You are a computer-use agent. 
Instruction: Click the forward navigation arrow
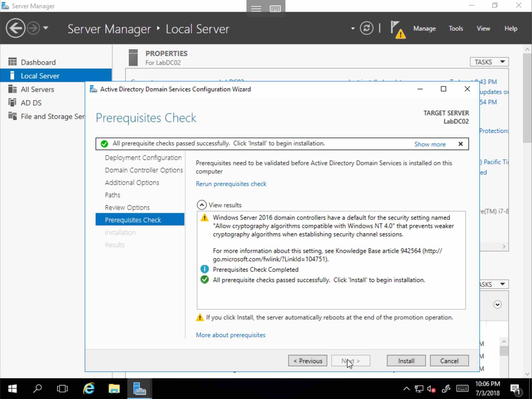34,28
